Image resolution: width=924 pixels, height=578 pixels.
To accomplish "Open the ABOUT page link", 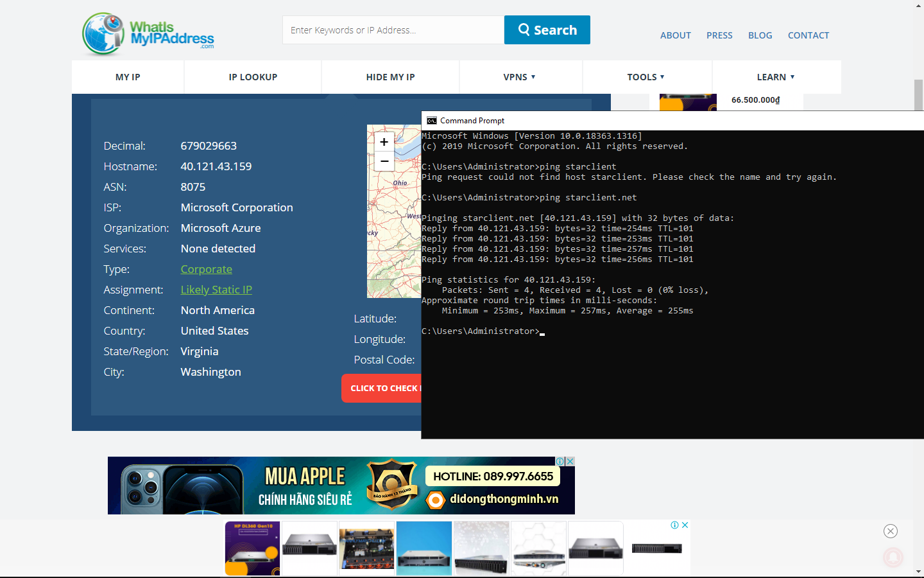I will (676, 35).
